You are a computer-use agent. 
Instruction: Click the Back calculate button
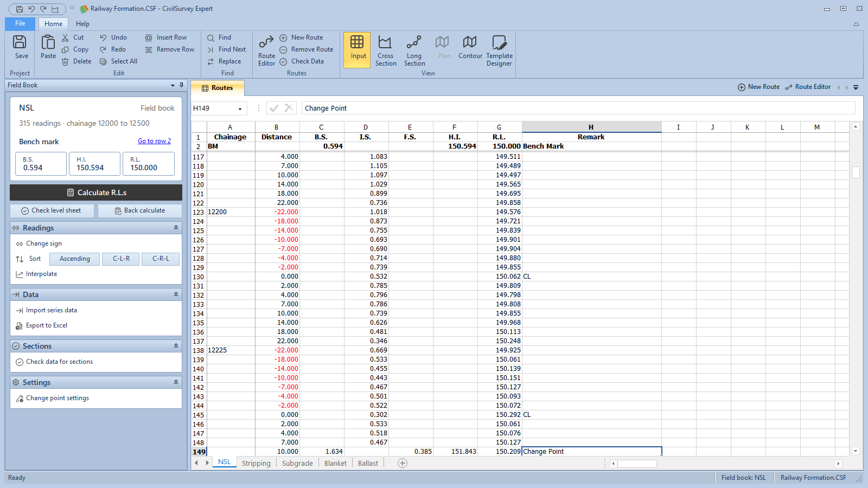(140, 210)
